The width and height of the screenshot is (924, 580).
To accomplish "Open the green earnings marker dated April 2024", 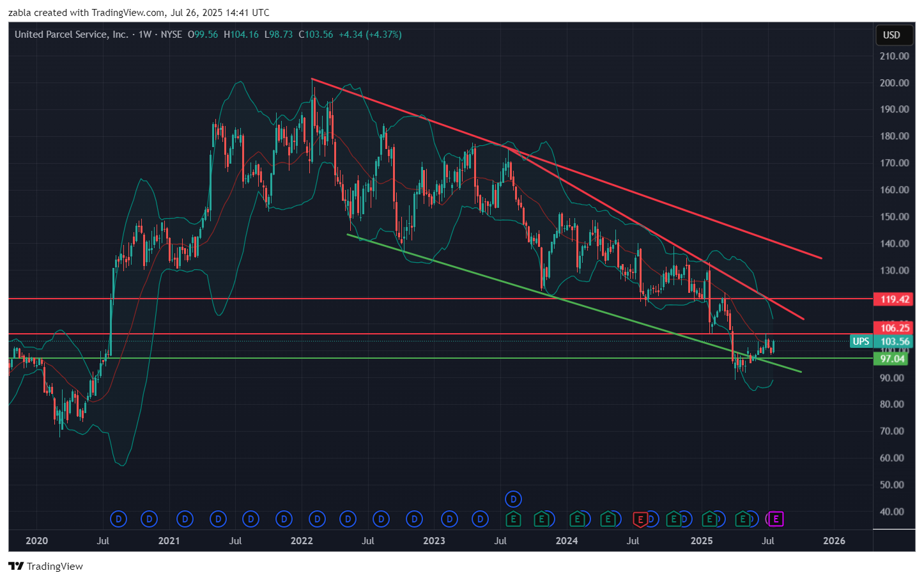I will pos(609,519).
